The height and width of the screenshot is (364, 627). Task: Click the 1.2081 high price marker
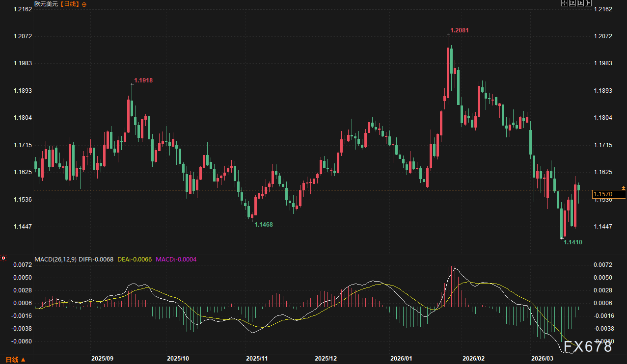pyautogui.click(x=460, y=30)
